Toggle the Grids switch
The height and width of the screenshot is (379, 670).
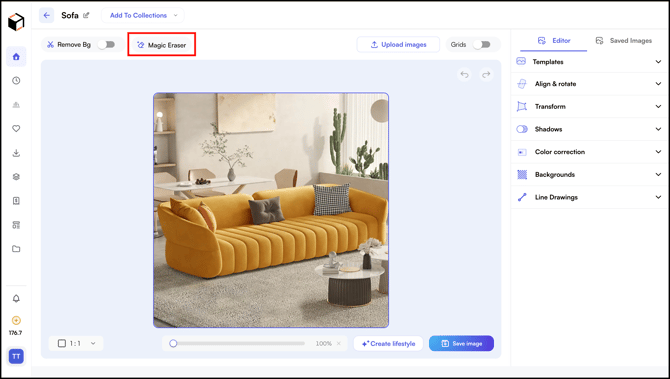pyautogui.click(x=482, y=44)
